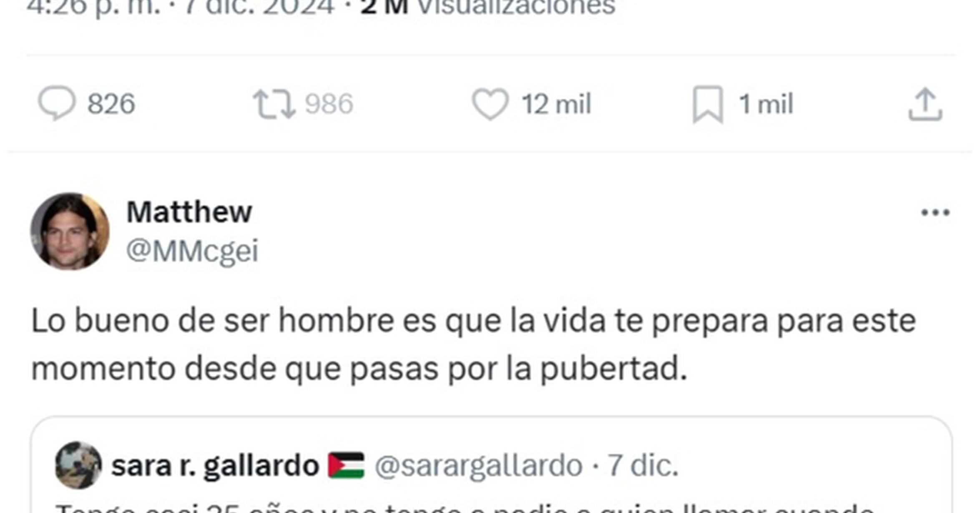Open replies via the comment bubble icon
Screen dimensions: 980x513
57,103
